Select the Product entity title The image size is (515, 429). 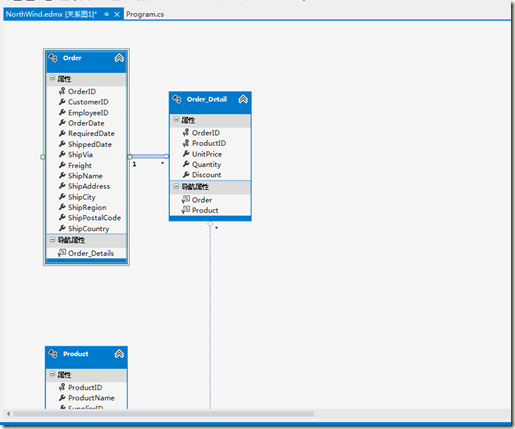(x=76, y=354)
